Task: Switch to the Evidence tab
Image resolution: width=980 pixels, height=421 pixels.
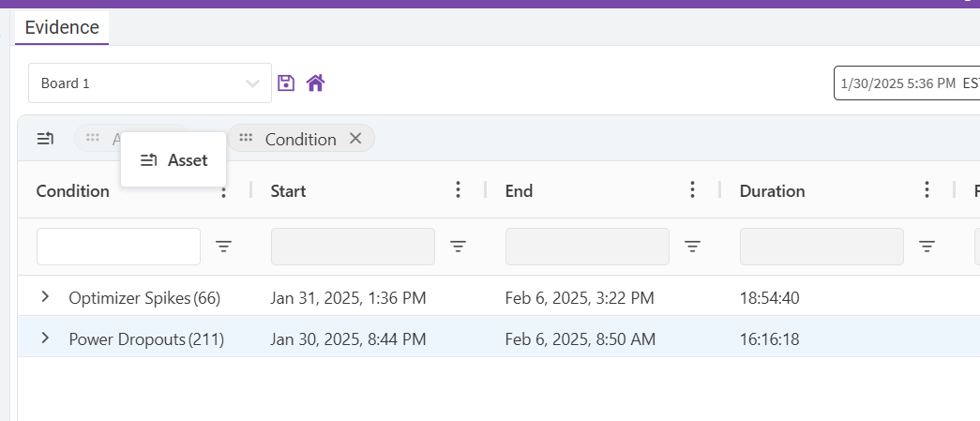Action: (x=62, y=27)
